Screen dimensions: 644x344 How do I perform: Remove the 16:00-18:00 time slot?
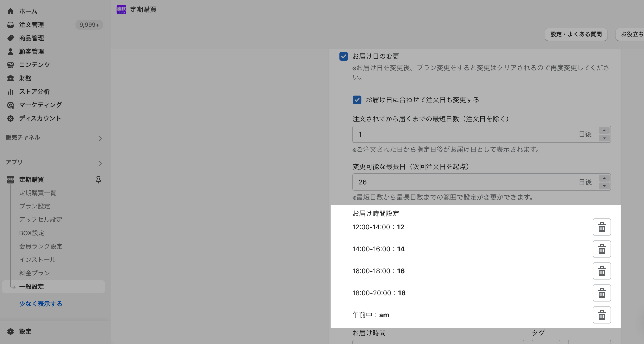(601, 271)
